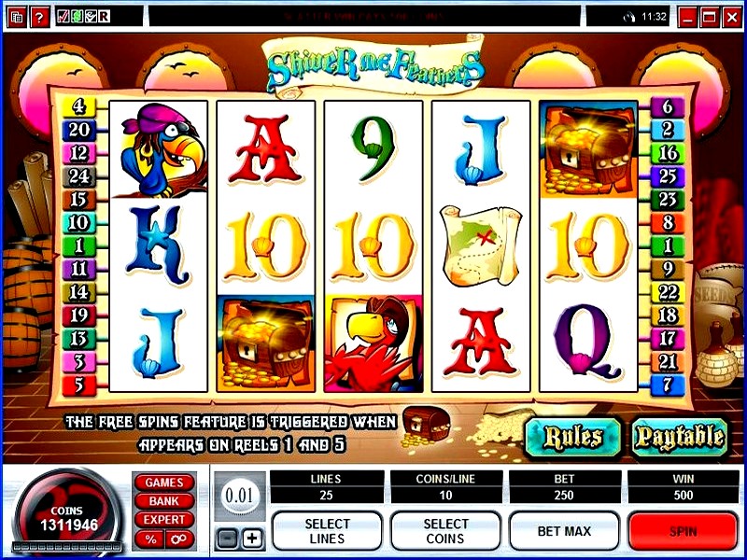747x560 pixels.
Task: Toggle payline 25 marker on the right
Action: click(x=668, y=175)
